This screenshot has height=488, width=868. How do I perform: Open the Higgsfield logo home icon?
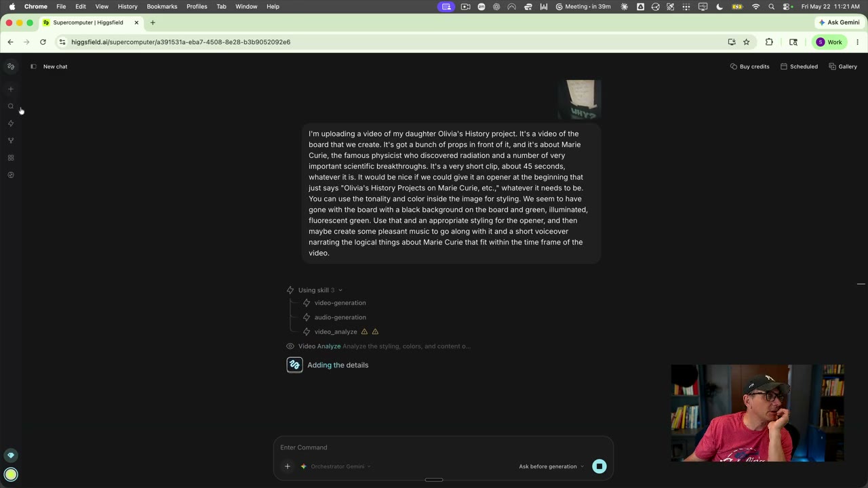(x=11, y=66)
